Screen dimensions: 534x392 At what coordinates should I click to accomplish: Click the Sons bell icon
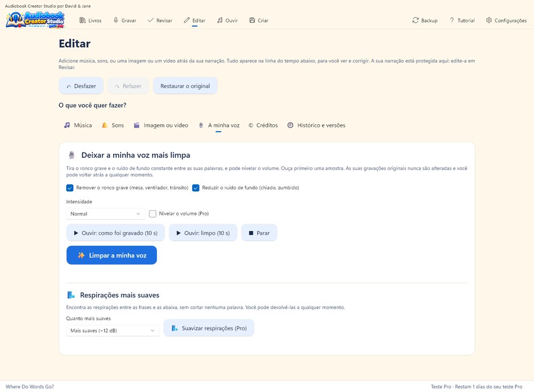pos(105,125)
